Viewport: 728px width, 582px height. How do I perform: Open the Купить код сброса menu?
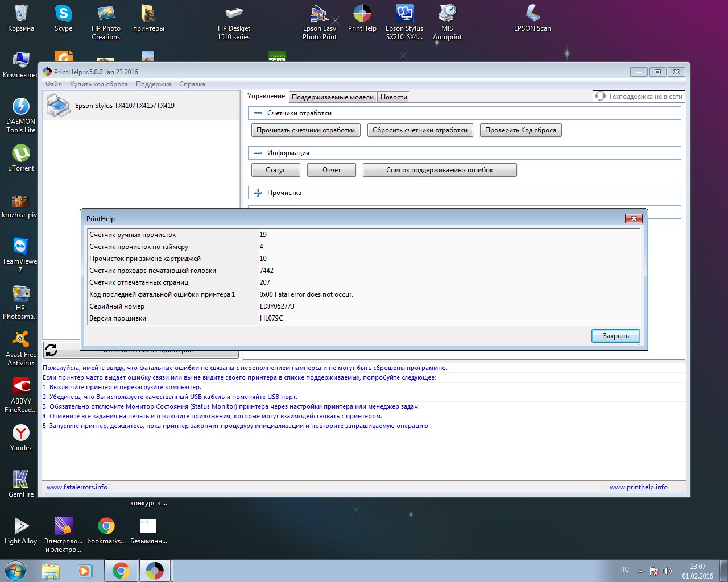coord(99,84)
